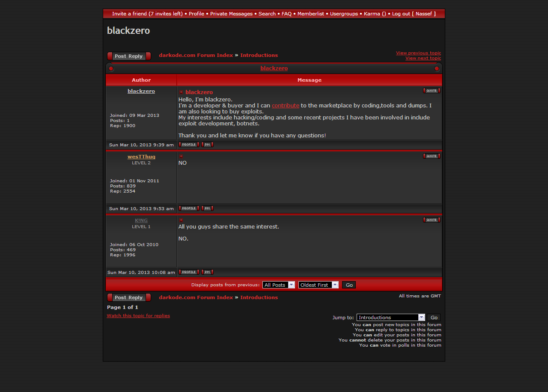The width and height of the screenshot is (548, 392).
Task: Click Log out in top menu
Action: point(401,14)
